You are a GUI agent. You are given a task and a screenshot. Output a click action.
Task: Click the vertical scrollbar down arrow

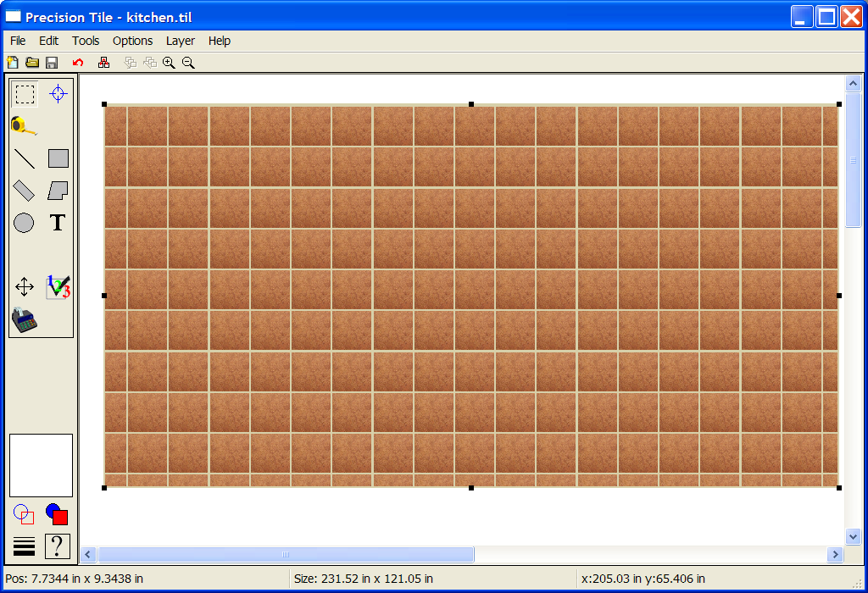pos(854,536)
